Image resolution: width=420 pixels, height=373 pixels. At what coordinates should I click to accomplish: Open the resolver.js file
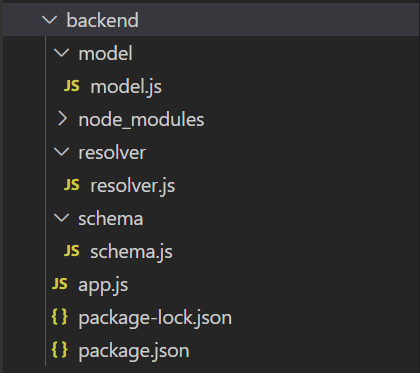pyautogui.click(x=133, y=186)
